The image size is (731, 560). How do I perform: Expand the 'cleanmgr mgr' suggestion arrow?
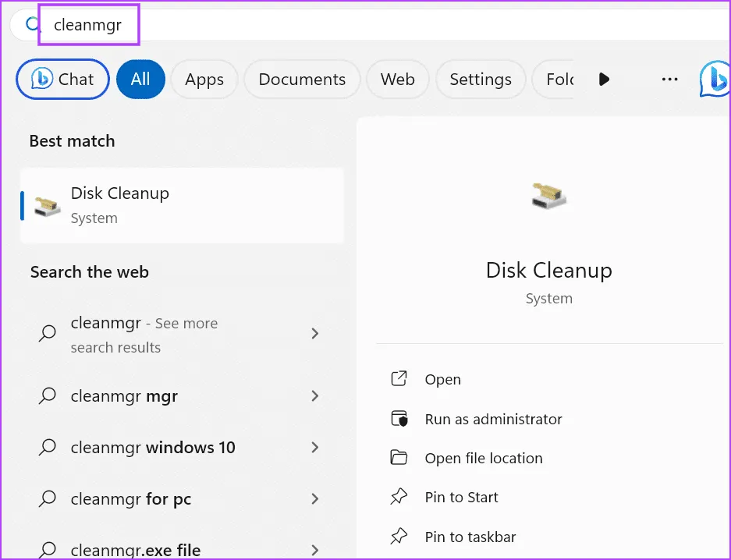(315, 396)
